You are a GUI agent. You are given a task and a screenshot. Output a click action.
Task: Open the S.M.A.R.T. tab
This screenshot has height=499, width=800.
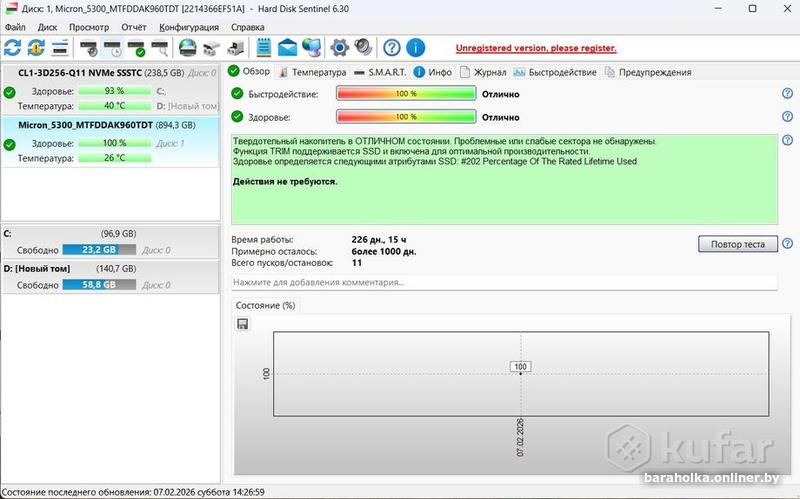click(x=380, y=72)
